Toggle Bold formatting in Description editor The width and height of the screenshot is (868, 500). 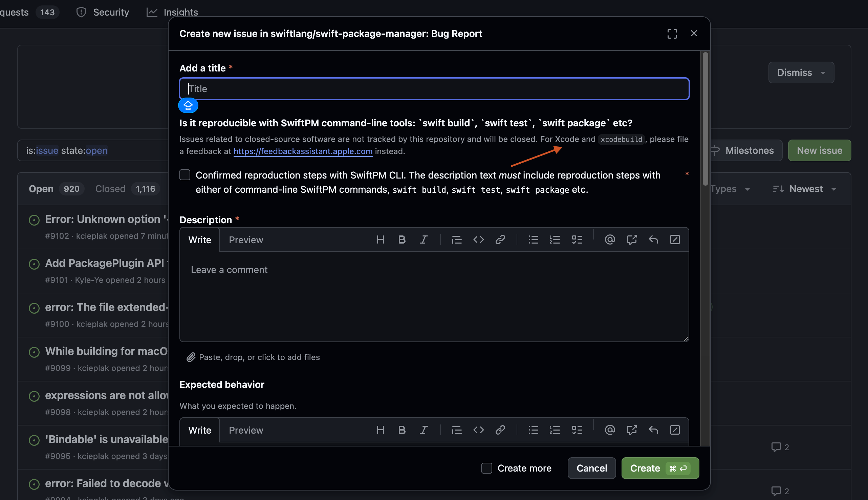[x=402, y=239]
